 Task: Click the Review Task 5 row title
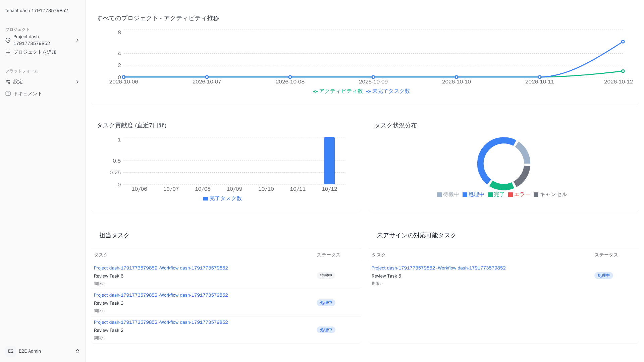pyautogui.click(x=386, y=276)
